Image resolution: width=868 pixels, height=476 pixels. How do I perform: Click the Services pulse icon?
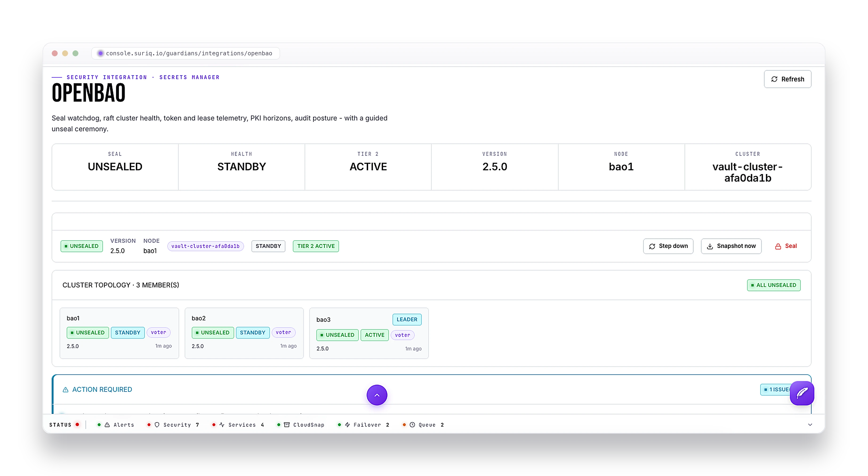222,425
